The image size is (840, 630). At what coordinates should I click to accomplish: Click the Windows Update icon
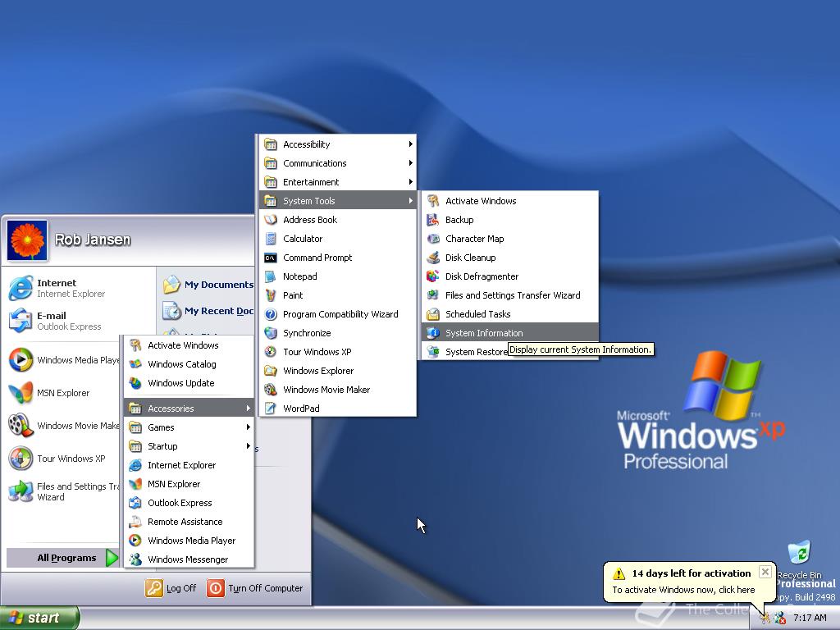coord(135,383)
